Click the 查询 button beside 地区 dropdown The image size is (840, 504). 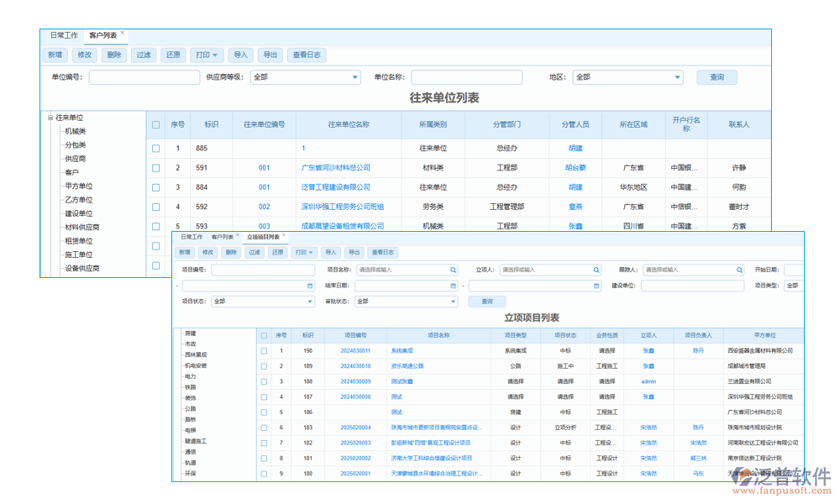[x=717, y=77]
